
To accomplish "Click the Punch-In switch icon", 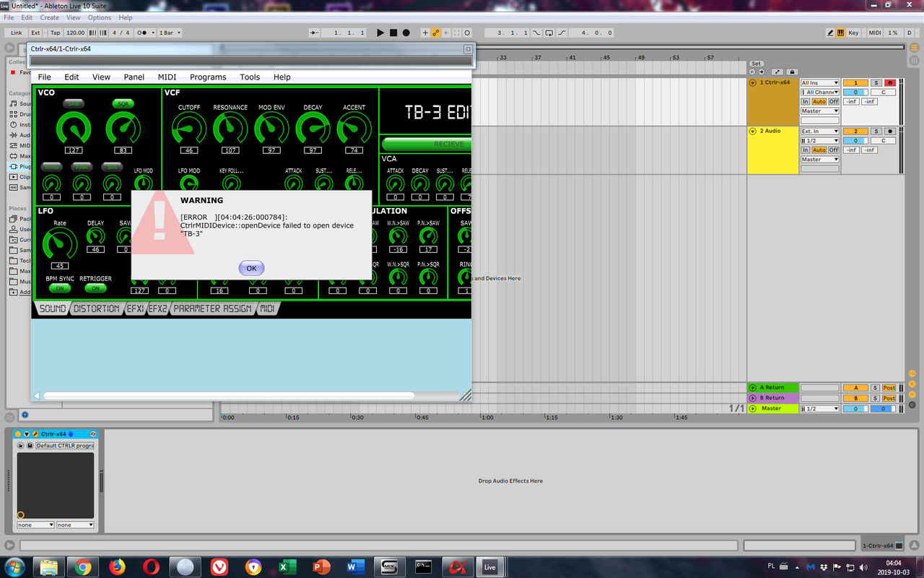I will pyautogui.click(x=536, y=33).
